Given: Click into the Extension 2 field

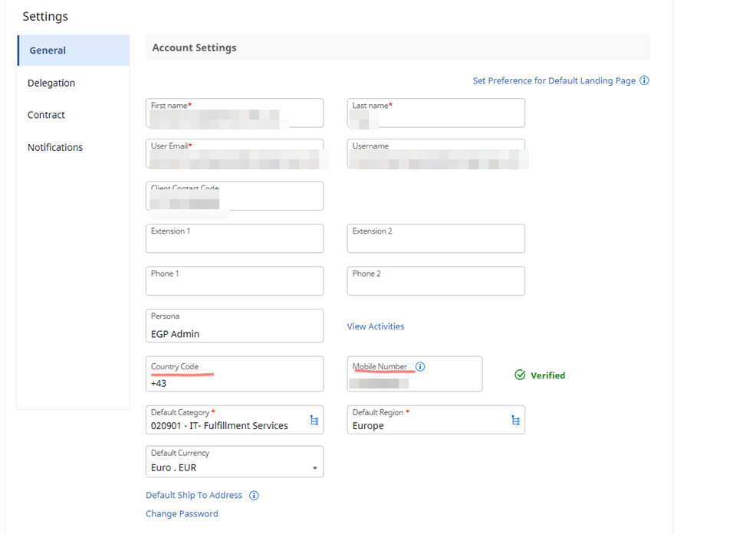Looking at the screenshot, I should point(436,243).
